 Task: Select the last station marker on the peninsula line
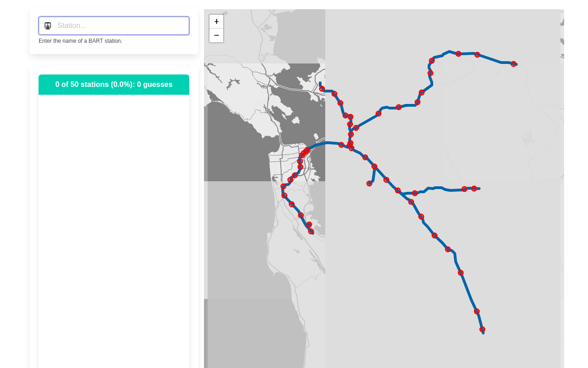click(x=311, y=231)
